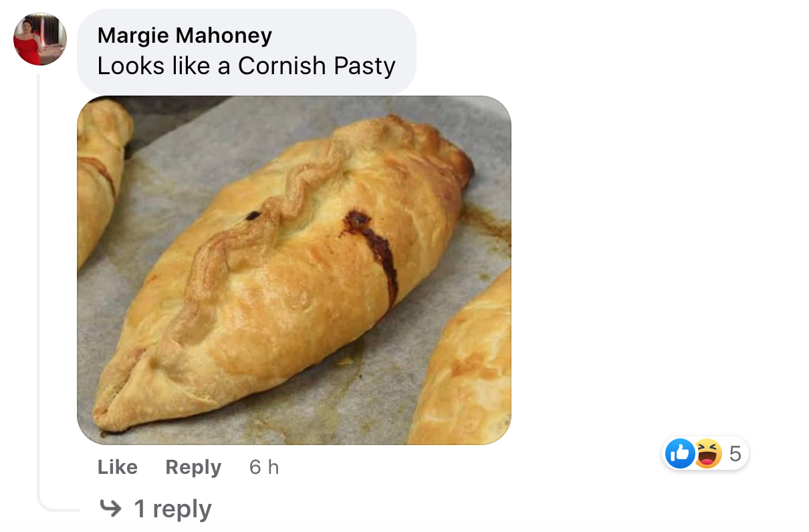809x532 pixels.
Task: Click the white reactions pill beside the photo
Action: coord(705,454)
